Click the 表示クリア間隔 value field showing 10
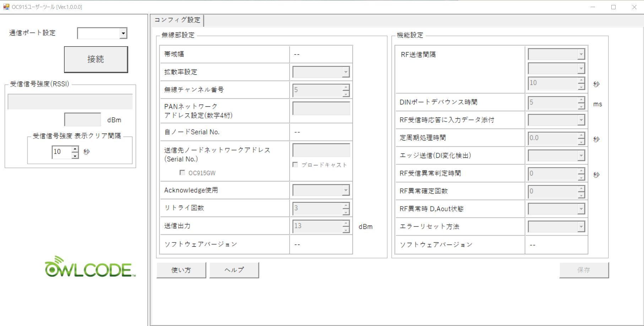 click(62, 152)
